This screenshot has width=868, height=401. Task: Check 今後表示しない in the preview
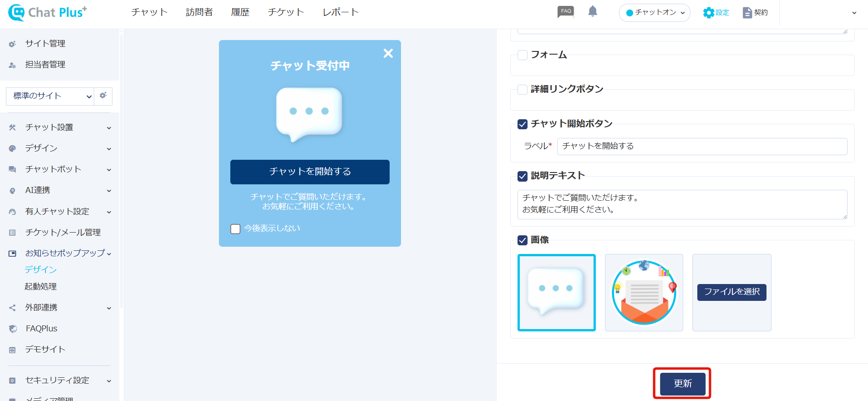(x=235, y=229)
